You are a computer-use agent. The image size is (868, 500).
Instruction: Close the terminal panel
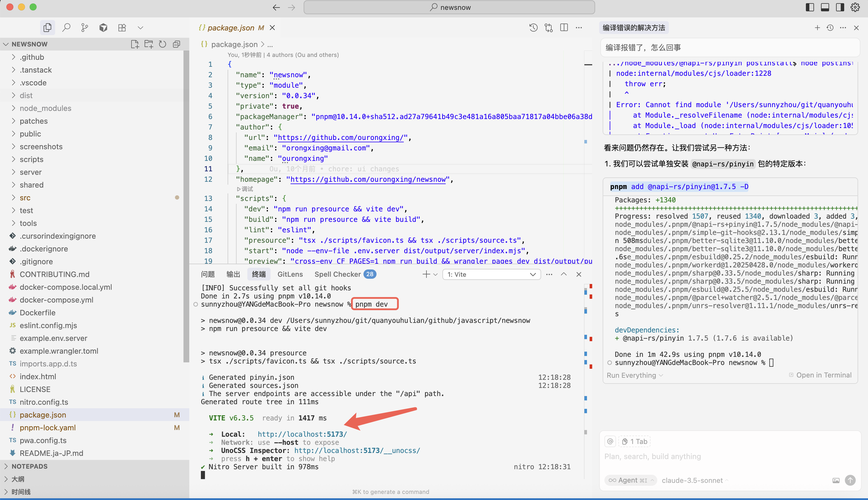(x=579, y=274)
